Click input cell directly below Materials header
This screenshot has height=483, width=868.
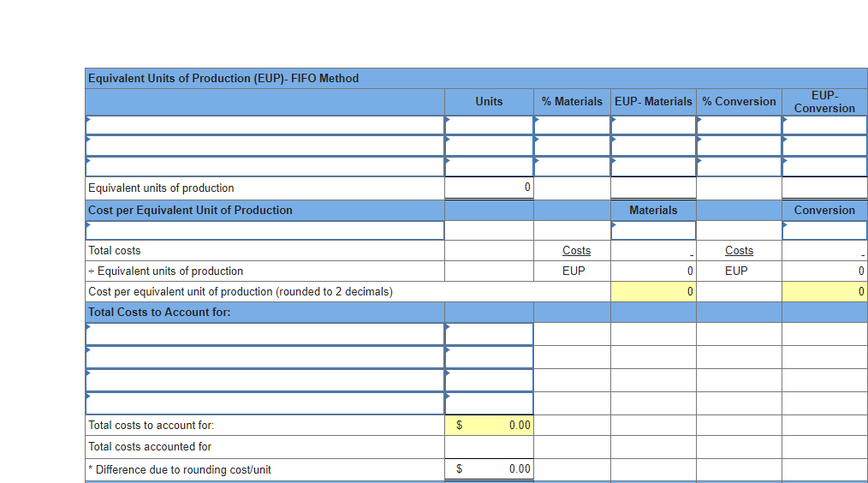click(653, 230)
